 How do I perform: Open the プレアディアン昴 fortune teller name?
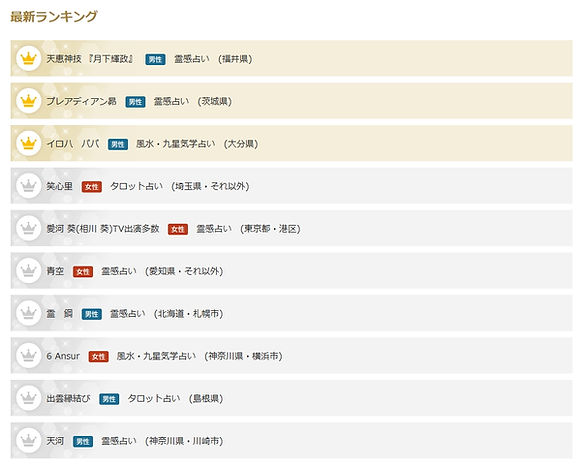pyautogui.click(x=81, y=101)
